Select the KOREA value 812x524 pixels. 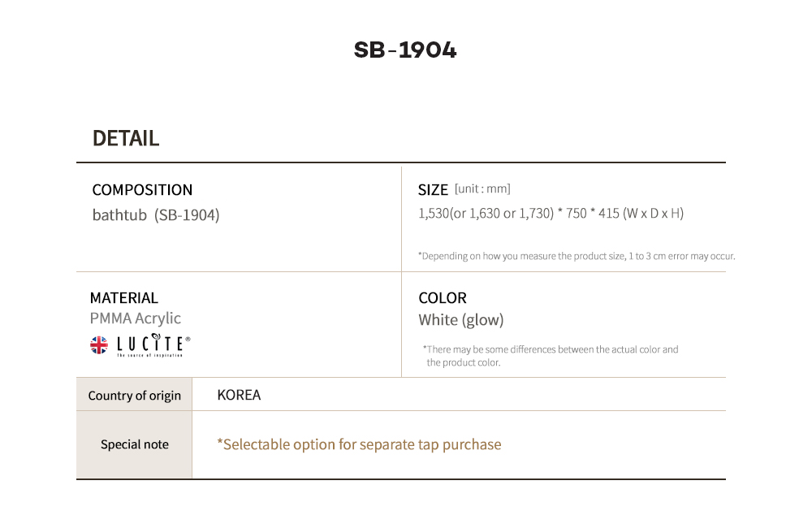click(x=240, y=396)
